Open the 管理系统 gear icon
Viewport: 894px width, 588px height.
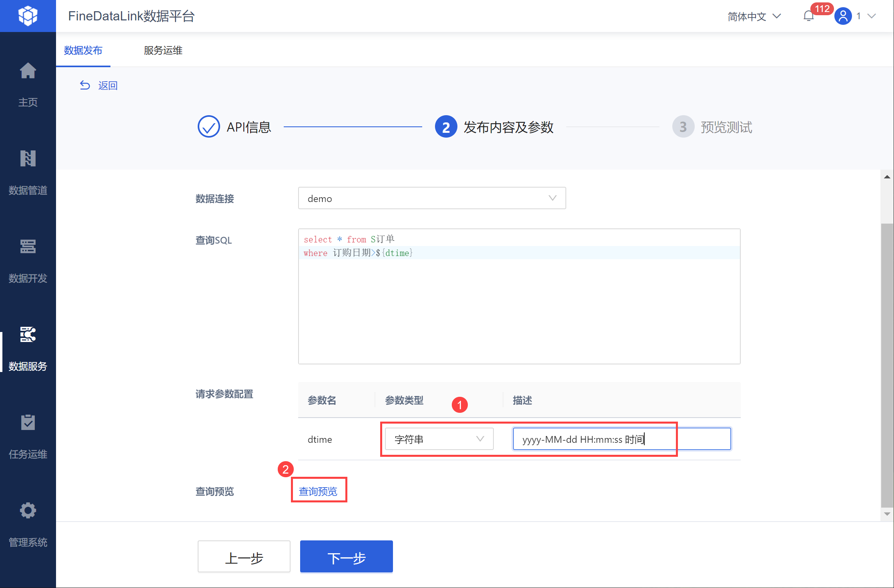pos(28,510)
